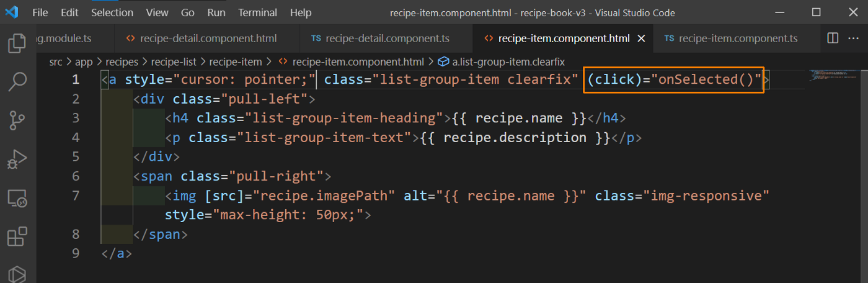Close the recipe-item.component.html tab
Screen dimensions: 868x283
[641, 38]
